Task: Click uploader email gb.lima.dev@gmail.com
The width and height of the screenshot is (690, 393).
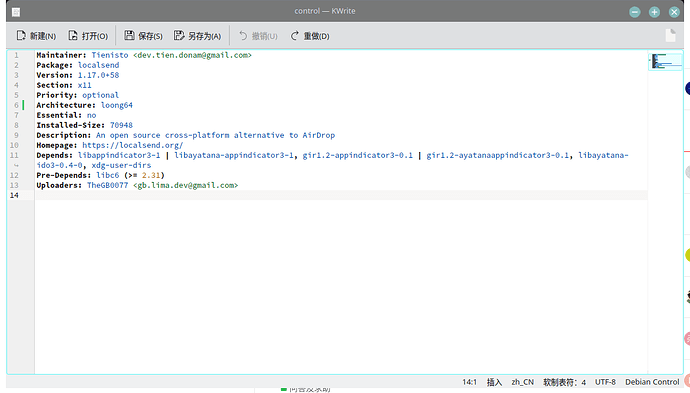Action: point(185,185)
